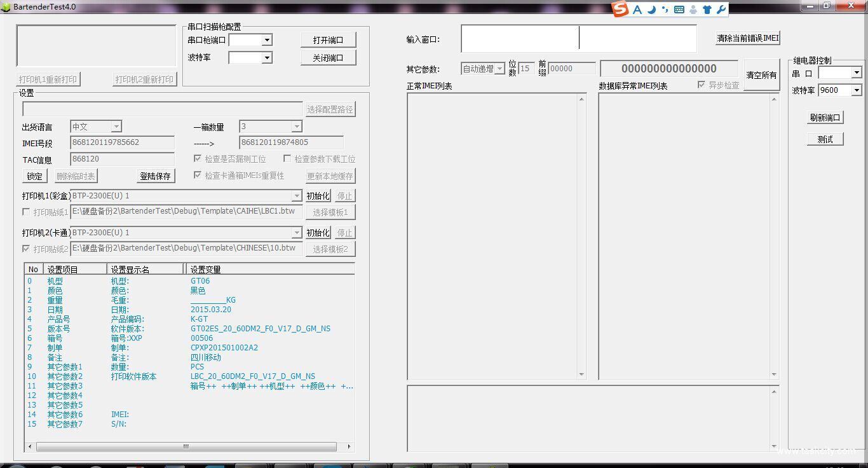Click the 设置变量 column header
The height and width of the screenshot is (468, 868).
pyautogui.click(x=269, y=270)
